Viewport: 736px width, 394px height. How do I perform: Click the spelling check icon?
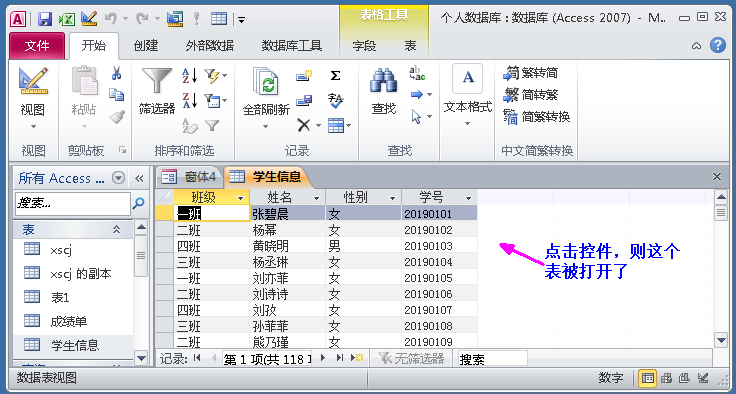tap(335, 100)
